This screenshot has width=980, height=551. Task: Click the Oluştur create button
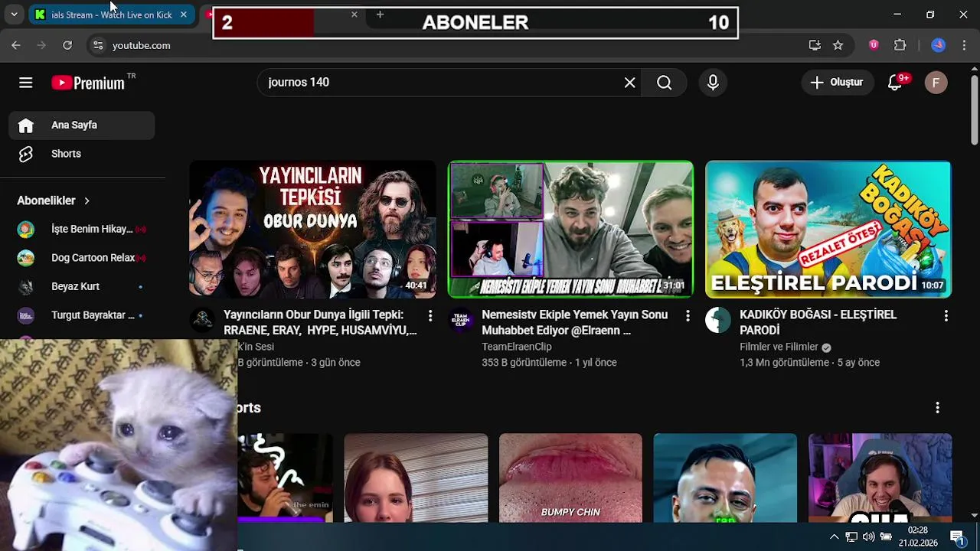pyautogui.click(x=838, y=83)
